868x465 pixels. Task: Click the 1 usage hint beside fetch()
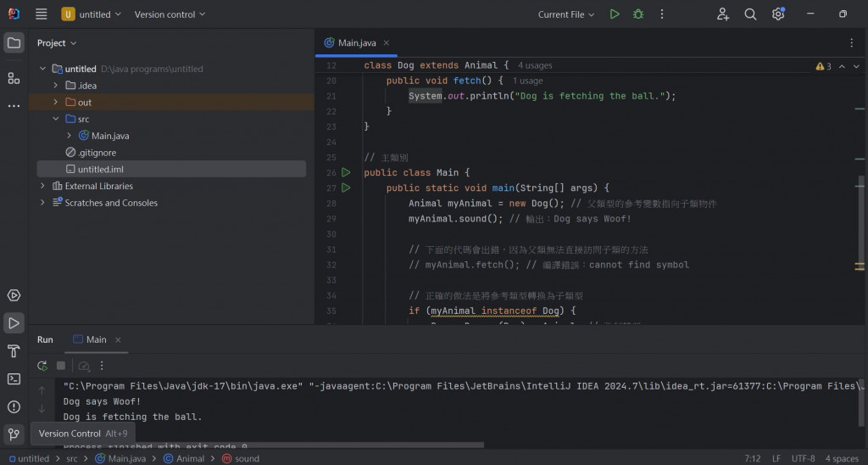point(527,81)
